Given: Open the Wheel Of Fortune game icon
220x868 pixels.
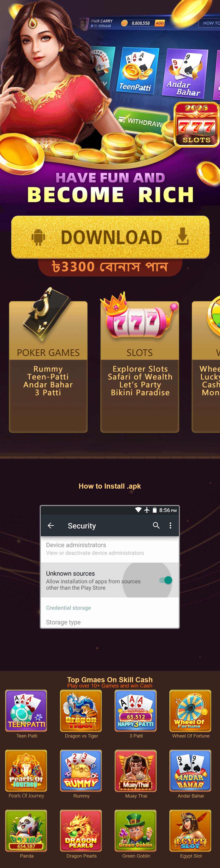Looking at the screenshot, I should pos(190,710).
